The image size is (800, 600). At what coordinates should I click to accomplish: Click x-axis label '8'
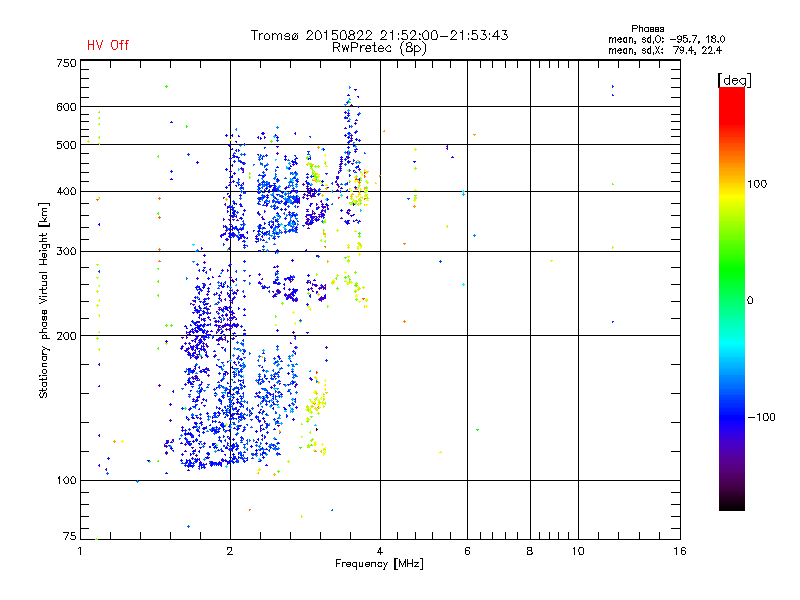coord(530,552)
